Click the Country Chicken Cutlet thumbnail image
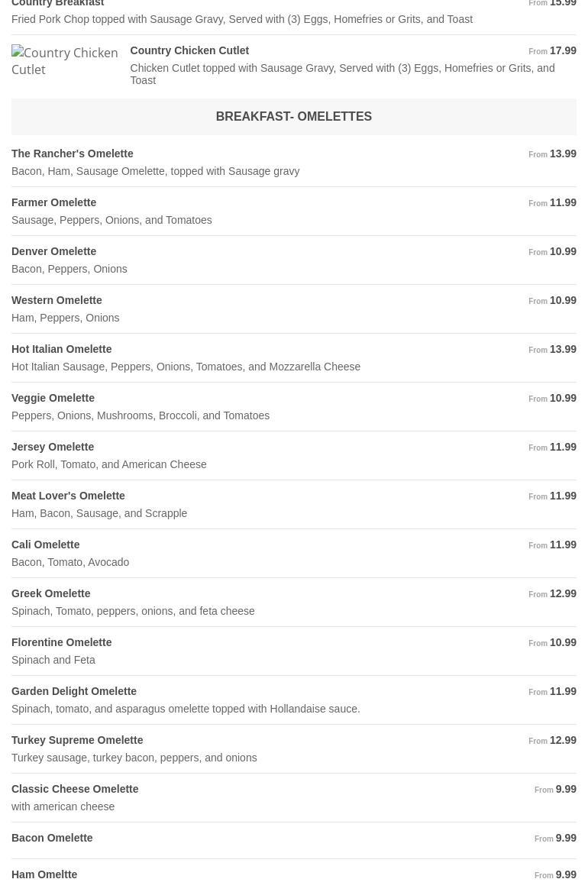Image resolution: width=588 pixels, height=892 pixels. click(x=65, y=61)
